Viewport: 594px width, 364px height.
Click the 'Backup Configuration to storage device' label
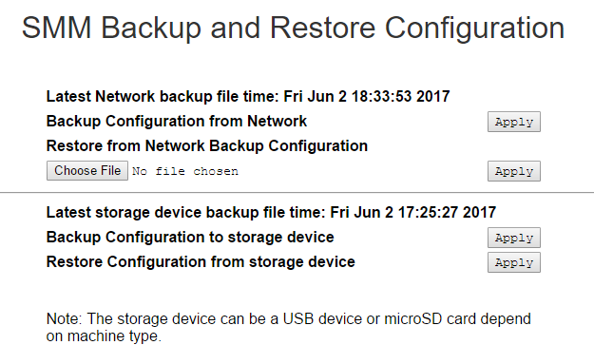190,237
